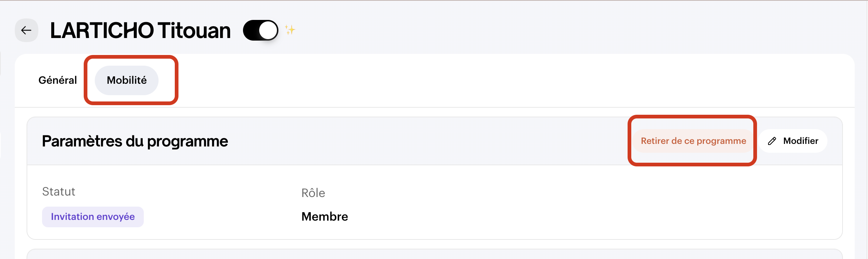Click the yellow sparkles icon

pyautogui.click(x=290, y=30)
